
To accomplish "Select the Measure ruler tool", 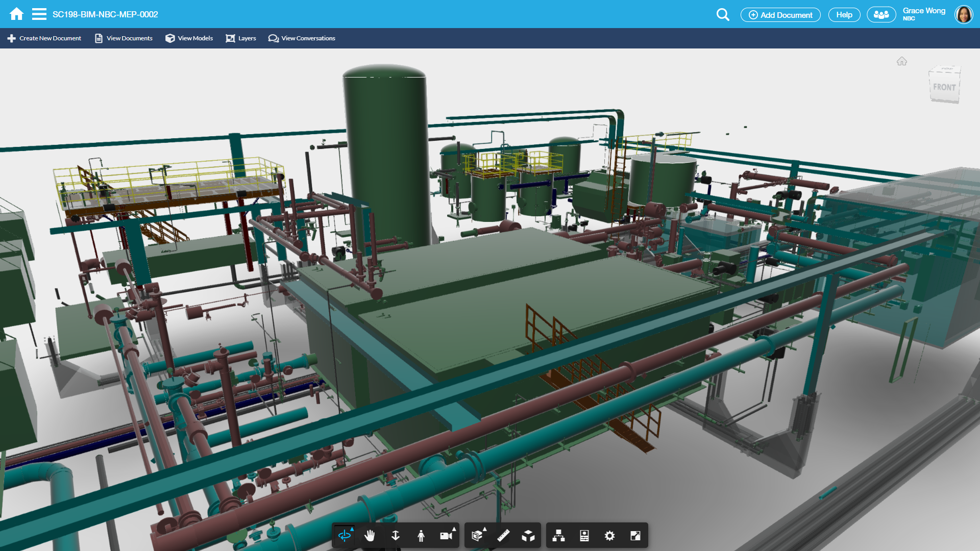I will click(x=503, y=536).
